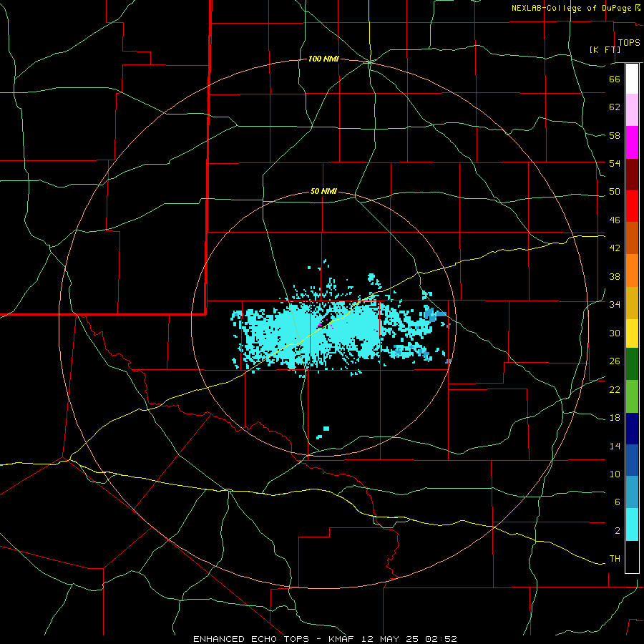Select the gold legend swatch
Viewport: 644px width, 644px height.
[632, 303]
